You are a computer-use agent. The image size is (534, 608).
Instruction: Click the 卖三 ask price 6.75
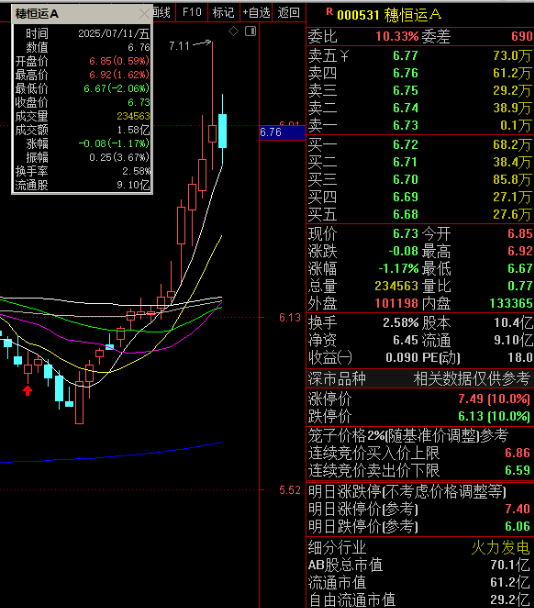coord(405,91)
